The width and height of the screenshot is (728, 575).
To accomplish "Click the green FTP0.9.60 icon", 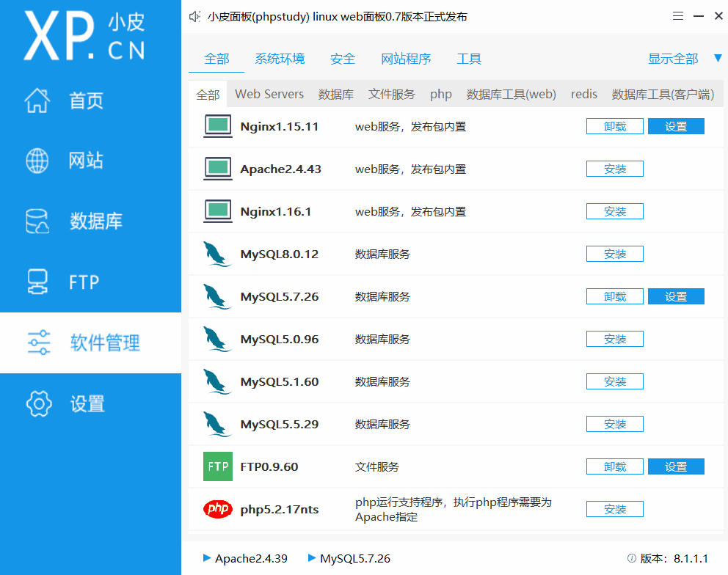I will (218, 466).
